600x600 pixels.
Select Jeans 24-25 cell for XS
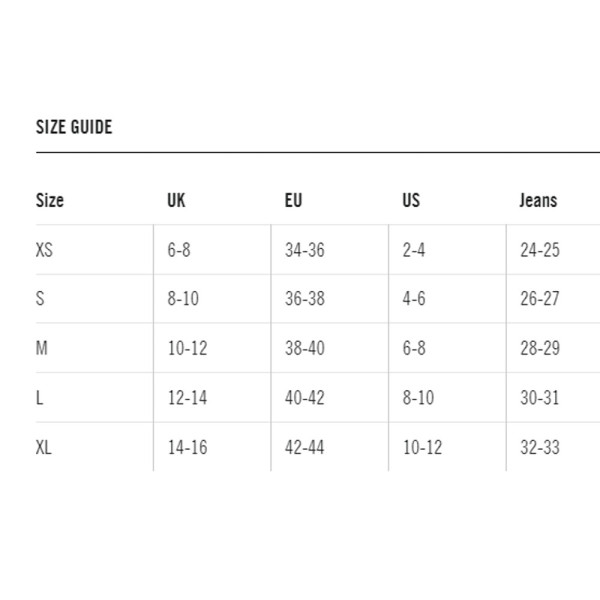tap(540, 250)
